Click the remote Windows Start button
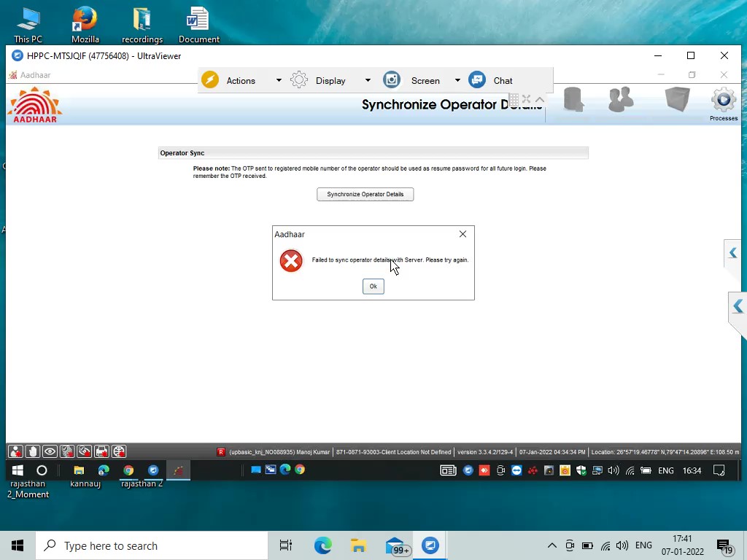 (18, 470)
